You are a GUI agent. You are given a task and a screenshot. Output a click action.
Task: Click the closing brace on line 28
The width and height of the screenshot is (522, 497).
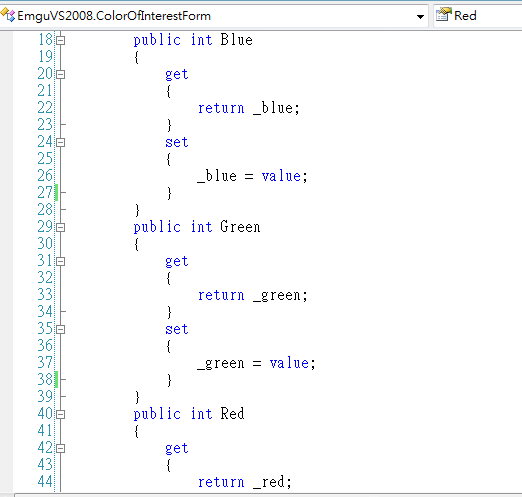pos(137,210)
